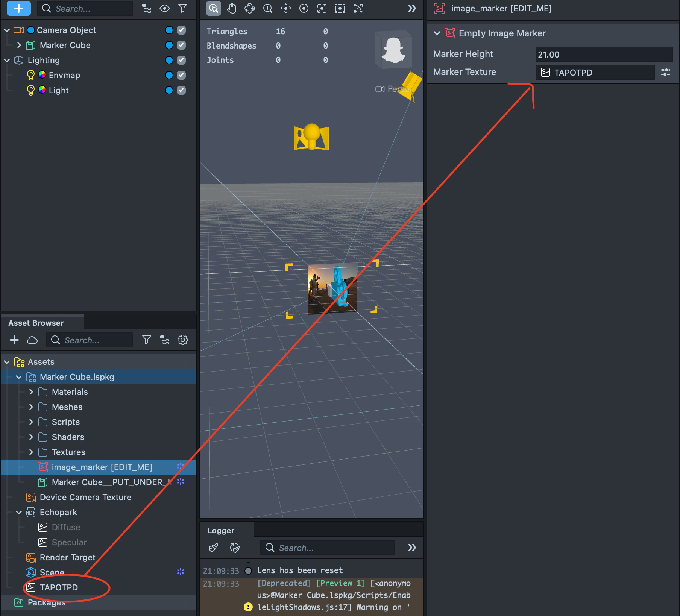Toggle hierarchy view icon in Objects panel
The width and height of the screenshot is (680, 616).
[147, 8]
